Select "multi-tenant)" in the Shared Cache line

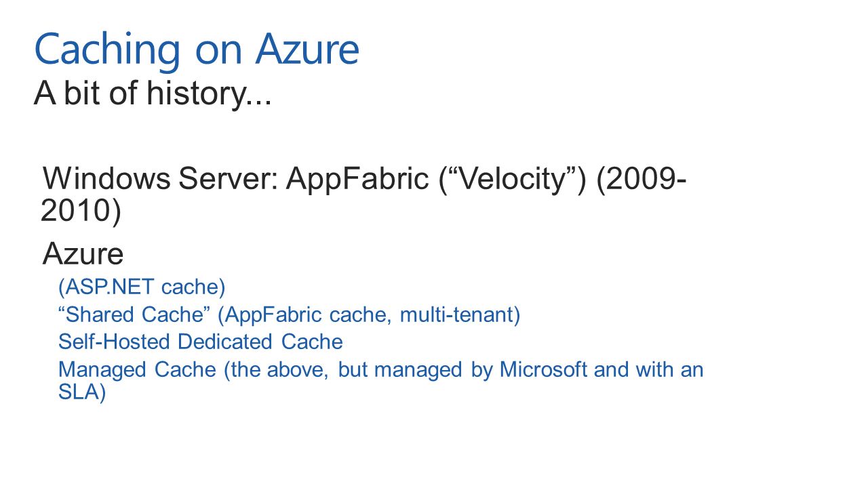pyautogui.click(x=460, y=314)
